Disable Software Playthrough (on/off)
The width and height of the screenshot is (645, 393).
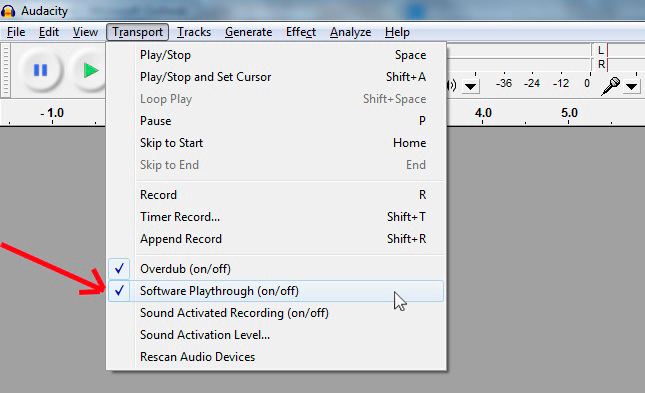276,291
